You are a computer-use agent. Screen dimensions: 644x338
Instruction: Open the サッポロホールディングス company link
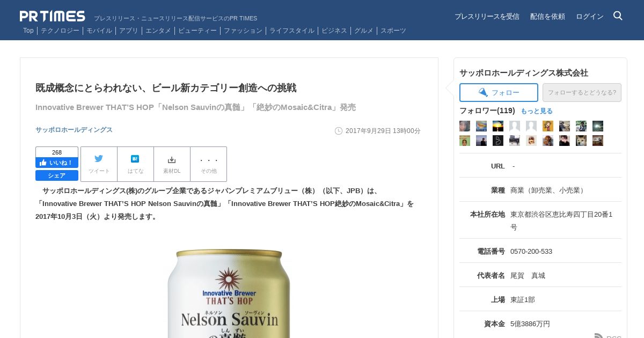tap(74, 130)
